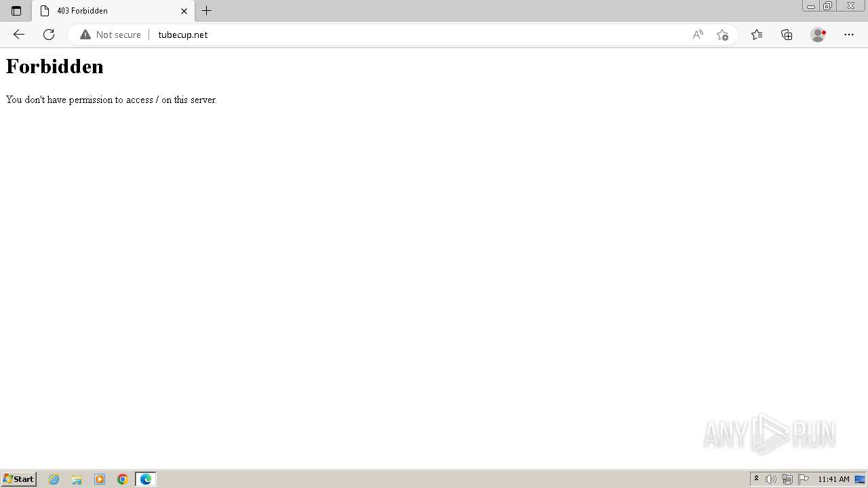The height and width of the screenshot is (488, 868).
Task: Launch Internet Explorer from taskbar
Action: pos(54,479)
